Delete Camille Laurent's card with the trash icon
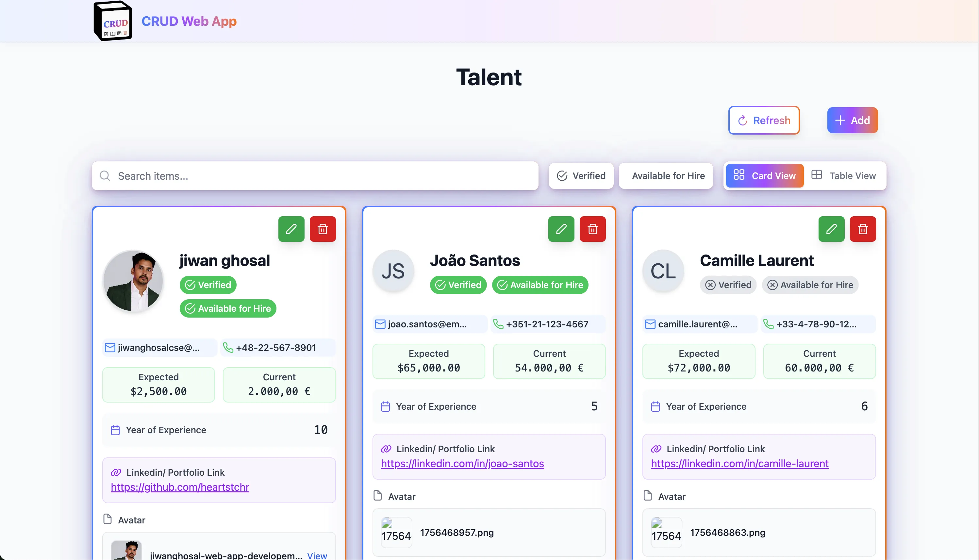The width and height of the screenshot is (979, 560). point(862,229)
